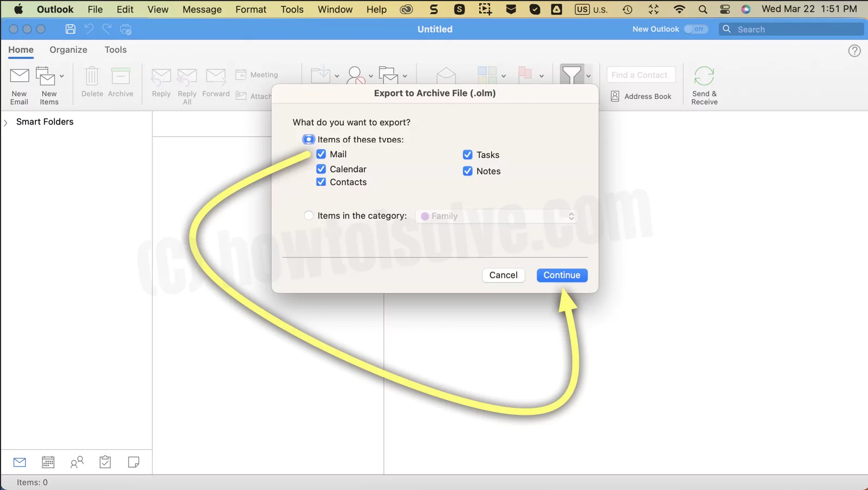Image resolution: width=868 pixels, height=490 pixels.
Task: Click the Print icon in title bar
Action: (126, 29)
